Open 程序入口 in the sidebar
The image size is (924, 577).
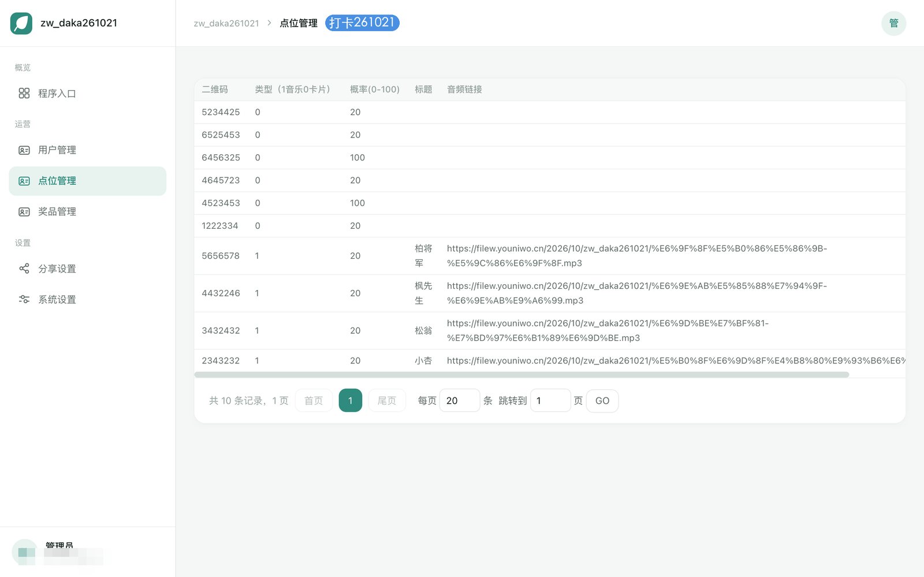(88, 94)
